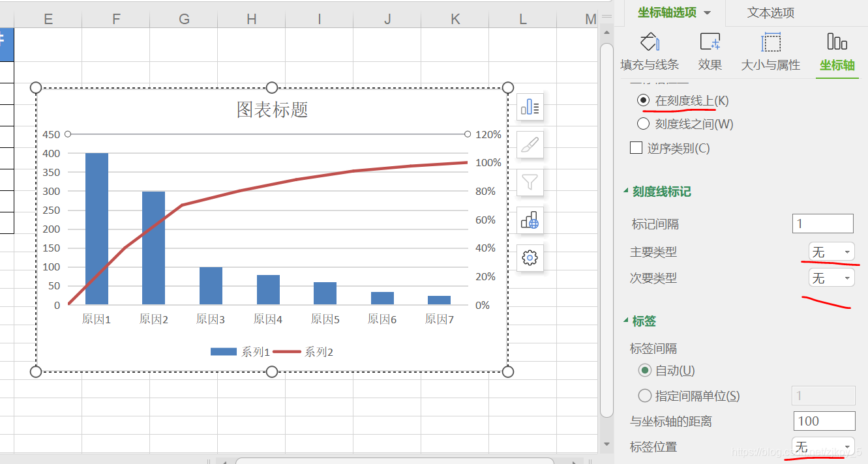Select column header L

tap(523, 19)
